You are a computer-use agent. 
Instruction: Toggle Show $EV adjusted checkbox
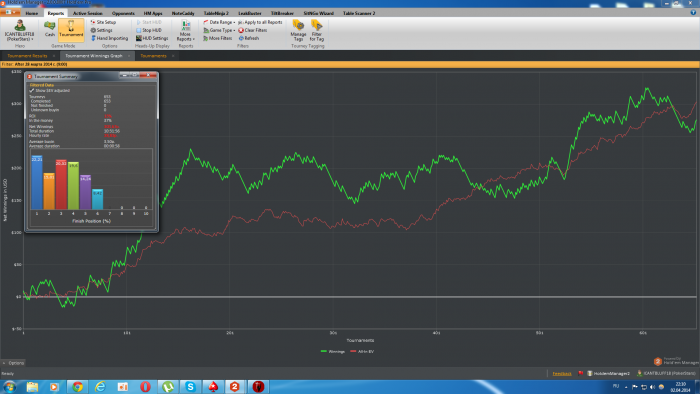(x=32, y=91)
